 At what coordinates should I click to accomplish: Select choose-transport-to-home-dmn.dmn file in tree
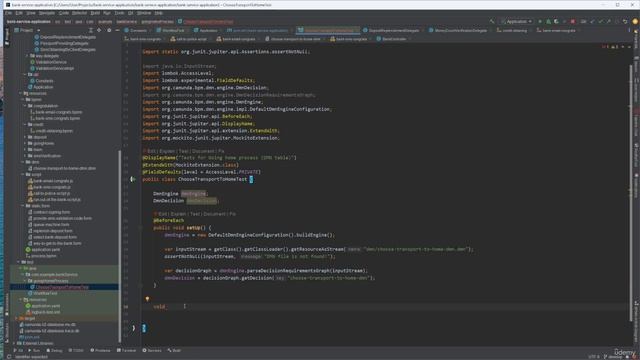pyautogui.click(x=64, y=168)
